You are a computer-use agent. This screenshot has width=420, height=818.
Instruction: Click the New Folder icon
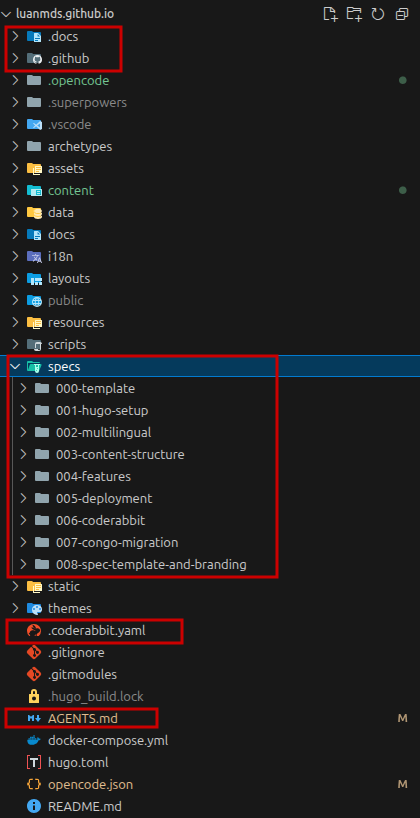[354, 14]
